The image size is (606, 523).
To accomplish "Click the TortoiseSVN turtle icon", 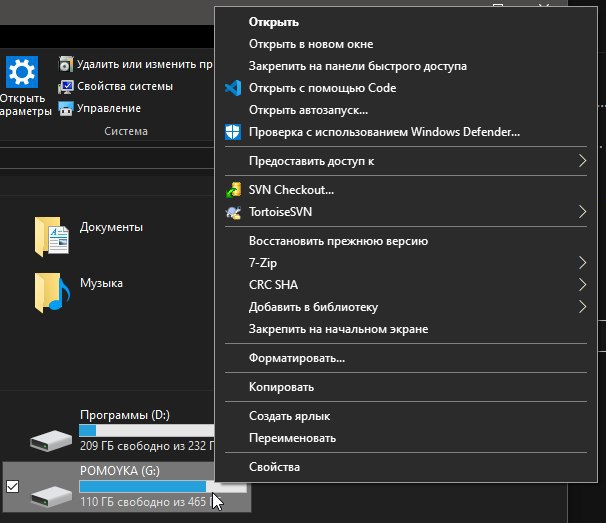I will (x=233, y=212).
